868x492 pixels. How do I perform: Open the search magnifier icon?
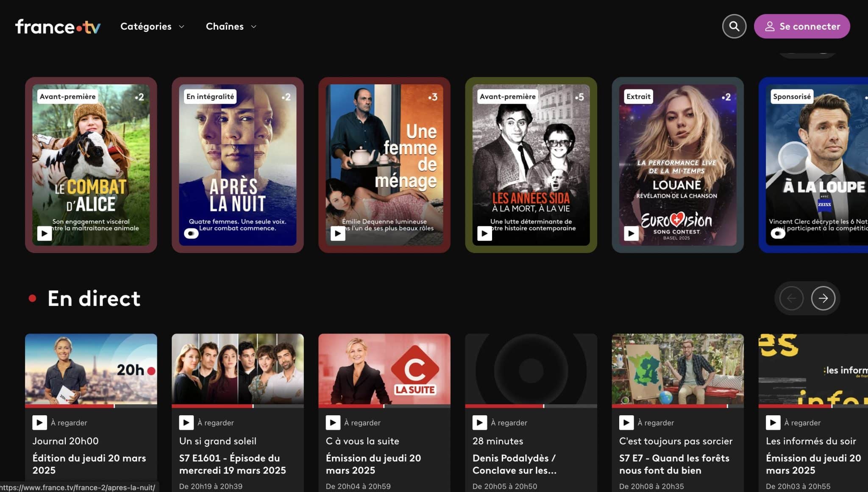pyautogui.click(x=734, y=26)
